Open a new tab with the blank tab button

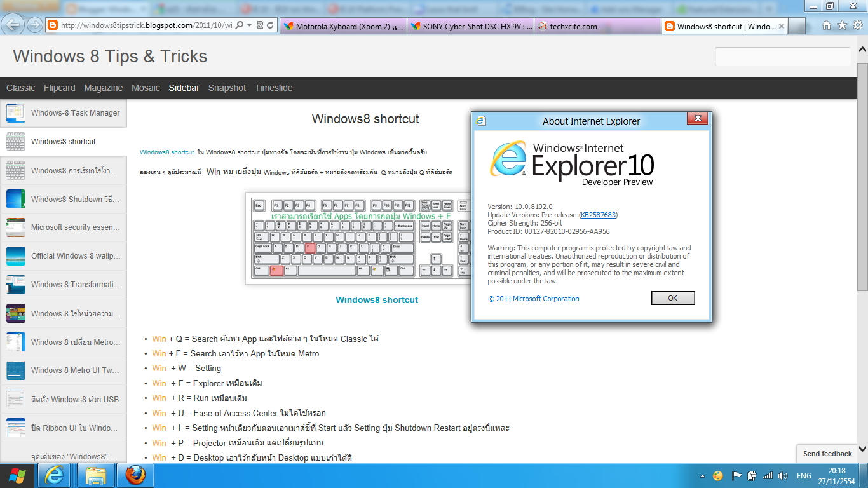(x=797, y=26)
